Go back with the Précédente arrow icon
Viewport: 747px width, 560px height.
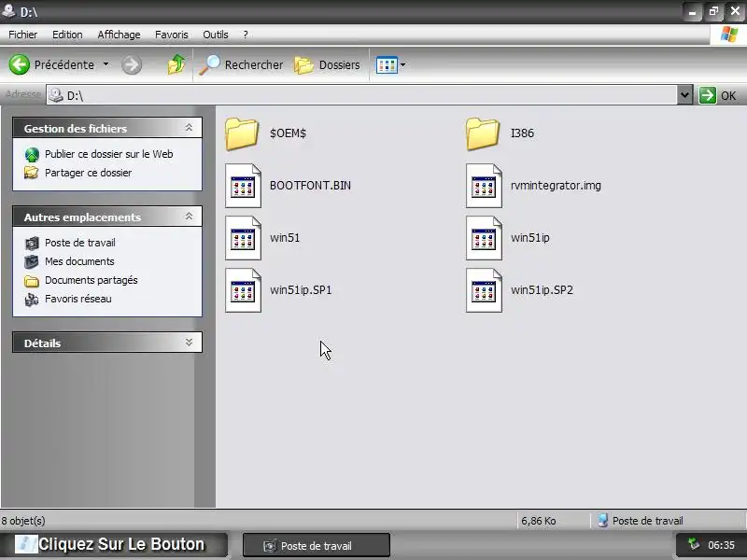(x=20, y=64)
